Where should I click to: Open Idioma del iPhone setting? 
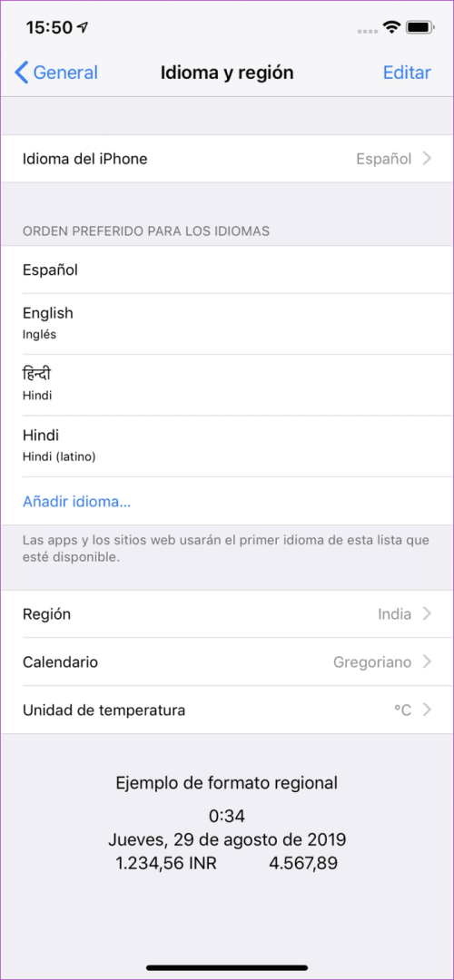click(227, 159)
